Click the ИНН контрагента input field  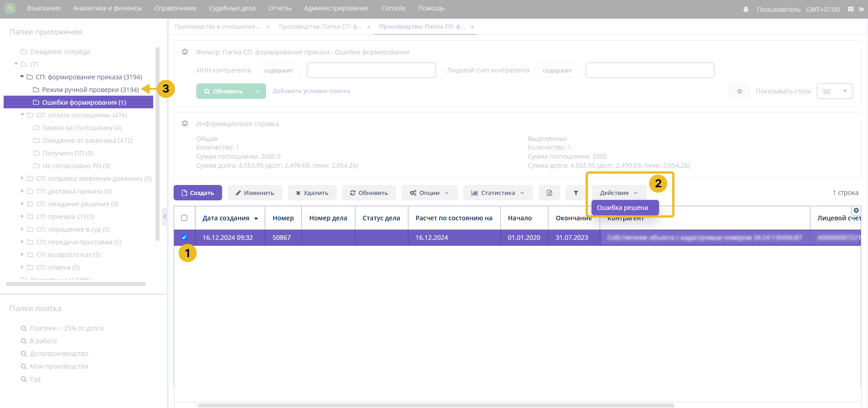[x=371, y=70]
